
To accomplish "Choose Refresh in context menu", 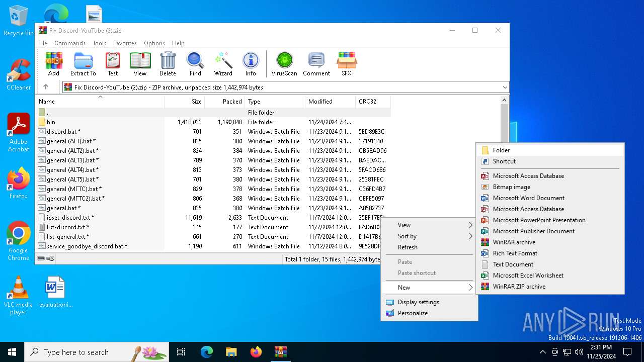I will (429, 247).
